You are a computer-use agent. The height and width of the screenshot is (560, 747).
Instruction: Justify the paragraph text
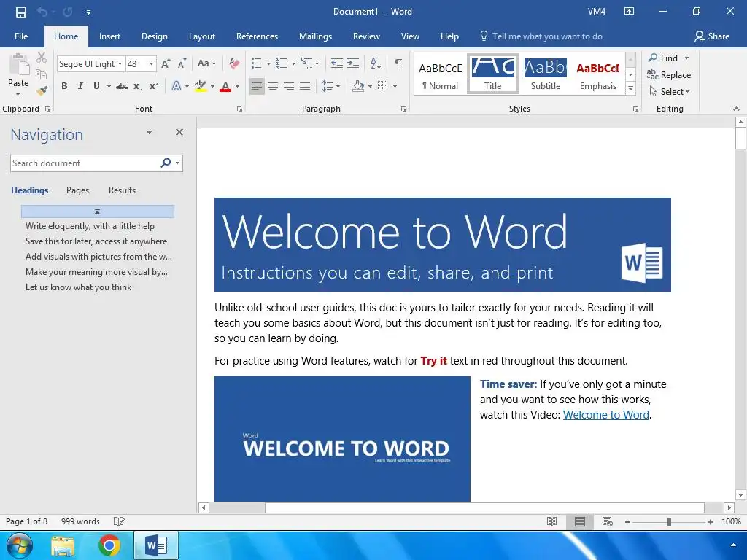pos(305,86)
